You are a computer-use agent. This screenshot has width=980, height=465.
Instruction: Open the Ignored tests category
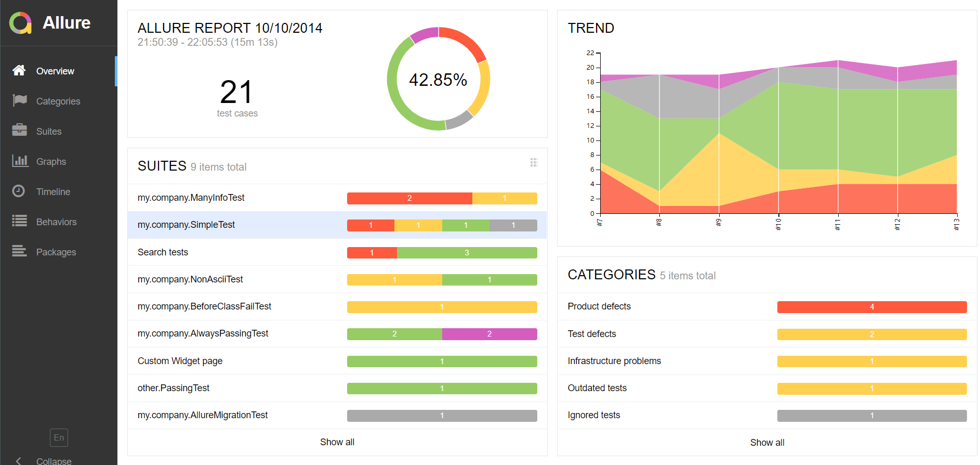click(x=767, y=415)
